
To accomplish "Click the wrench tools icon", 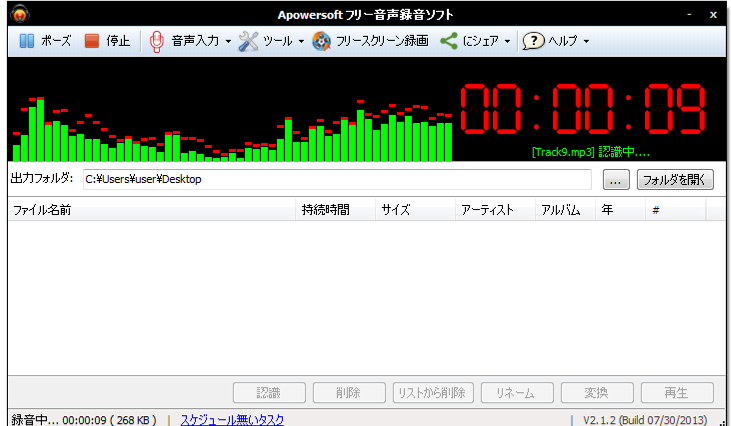I will (248, 41).
